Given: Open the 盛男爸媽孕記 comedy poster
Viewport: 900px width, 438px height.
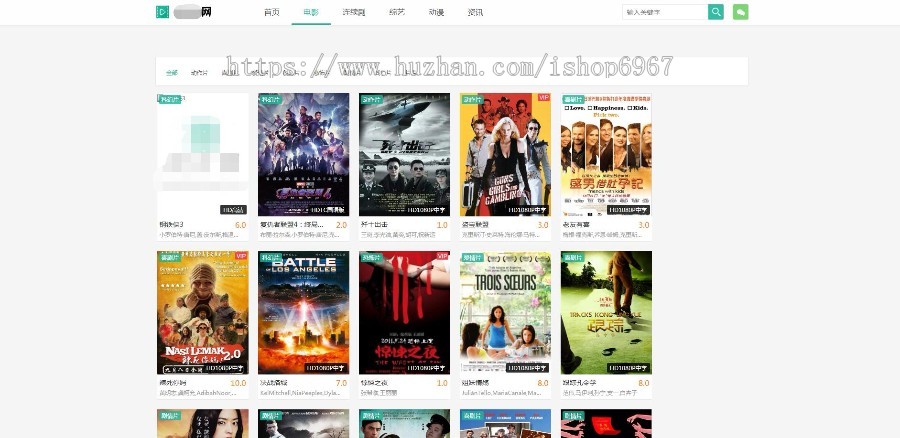Looking at the screenshot, I should pyautogui.click(x=606, y=154).
